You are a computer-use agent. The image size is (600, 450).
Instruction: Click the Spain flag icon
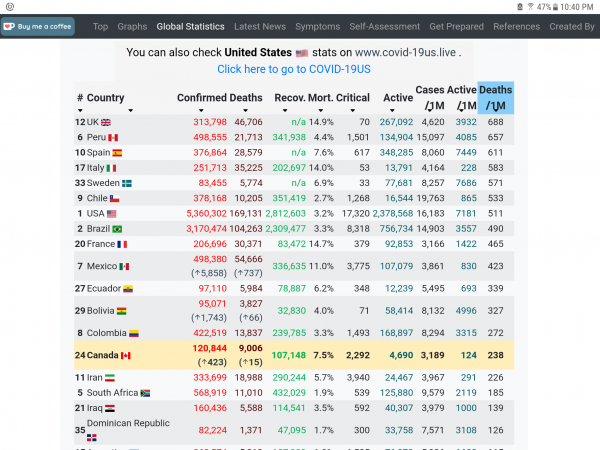[117, 153]
